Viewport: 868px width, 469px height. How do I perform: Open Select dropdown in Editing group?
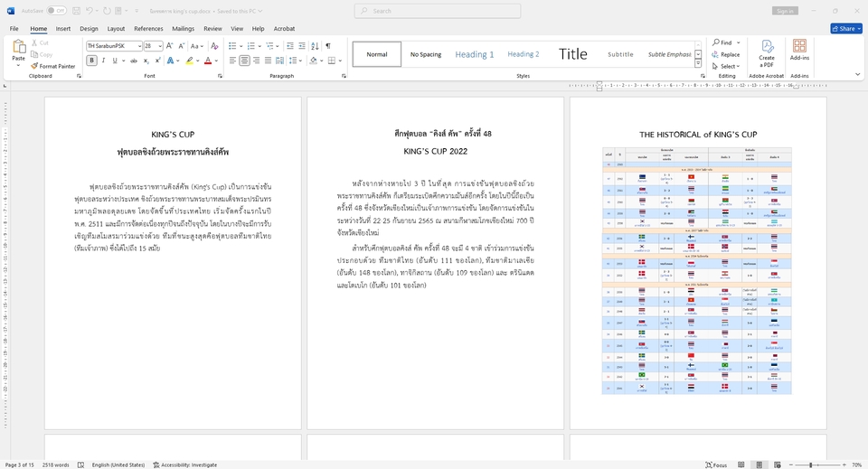726,66
